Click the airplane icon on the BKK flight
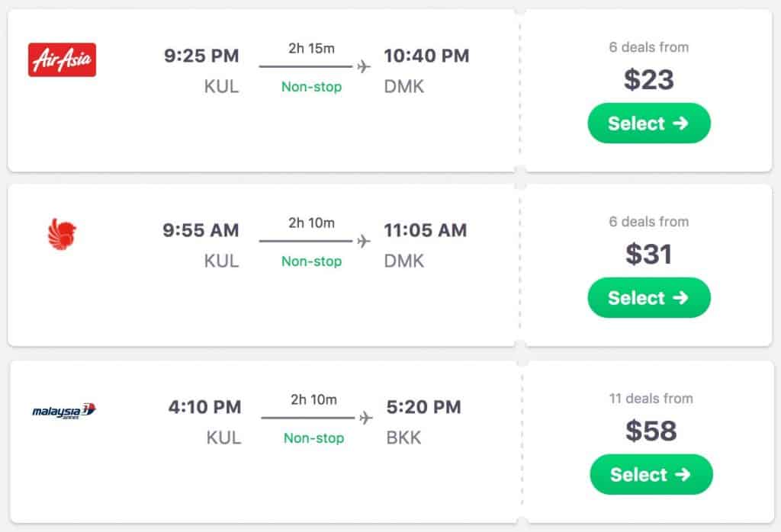The height and width of the screenshot is (532, 781). pos(366,418)
